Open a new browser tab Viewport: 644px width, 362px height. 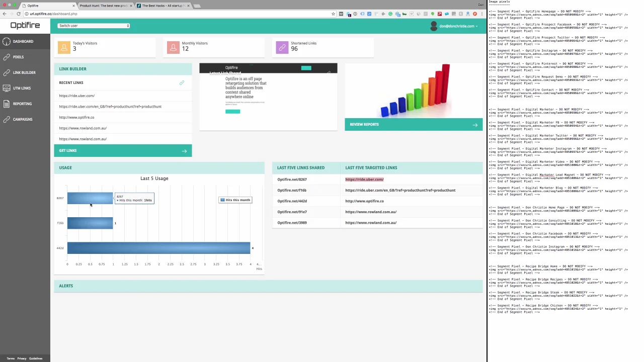(x=197, y=6)
